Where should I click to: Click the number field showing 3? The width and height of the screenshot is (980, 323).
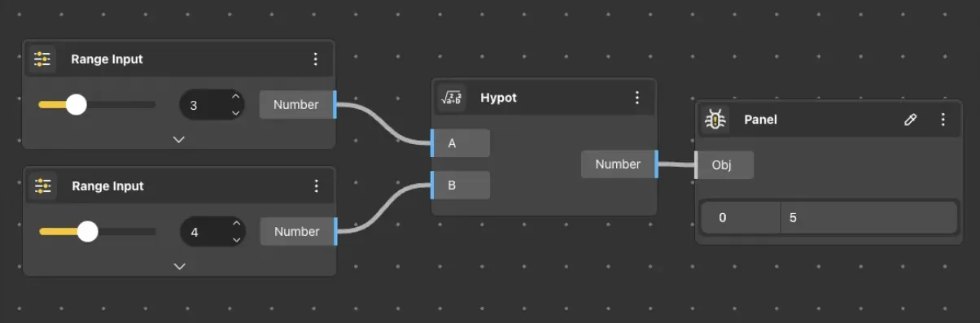pyautogui.click(x=212, y=105)
